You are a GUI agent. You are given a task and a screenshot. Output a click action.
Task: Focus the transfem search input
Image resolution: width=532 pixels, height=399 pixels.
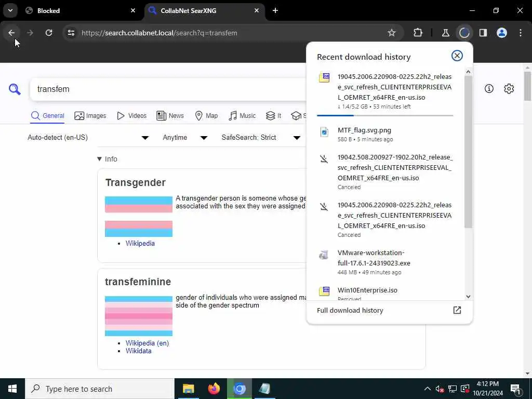coord(168,89)
